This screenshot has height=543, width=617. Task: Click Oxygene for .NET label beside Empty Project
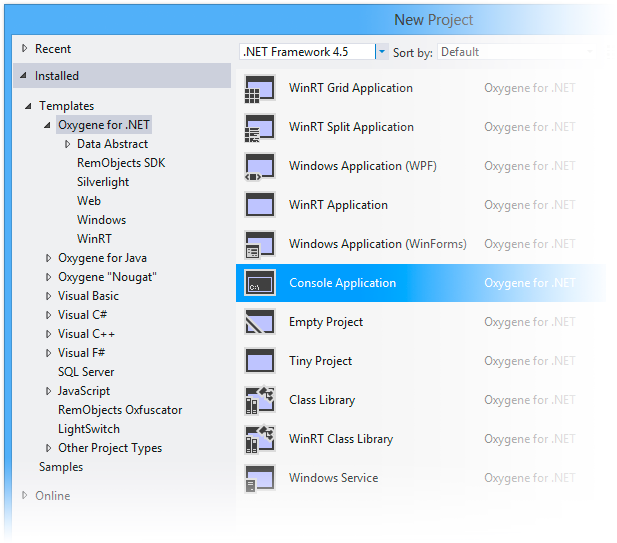tap(530, 322)
